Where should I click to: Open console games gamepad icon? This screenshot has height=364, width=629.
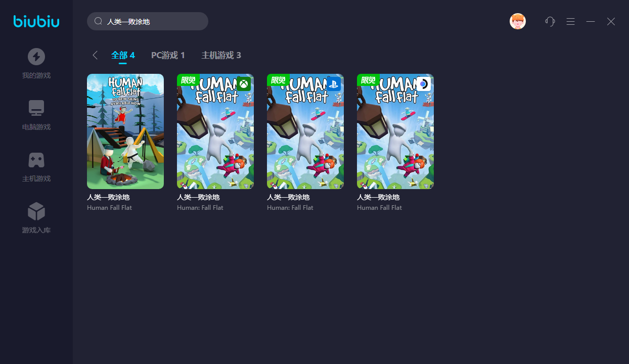pyautogui.click(x=36, y=160)
